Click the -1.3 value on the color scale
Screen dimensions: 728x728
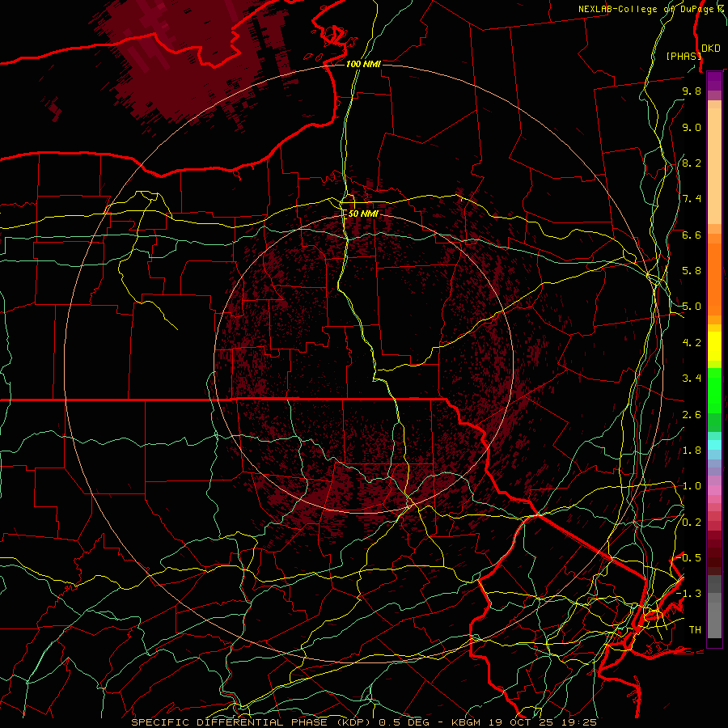pyautogui.click(x=689, y=594)
